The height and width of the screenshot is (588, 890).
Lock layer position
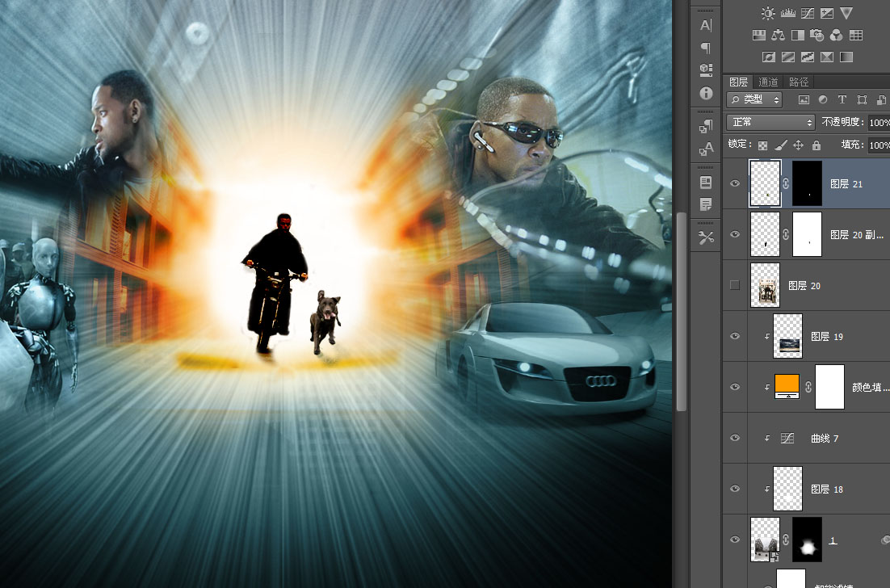798,145
